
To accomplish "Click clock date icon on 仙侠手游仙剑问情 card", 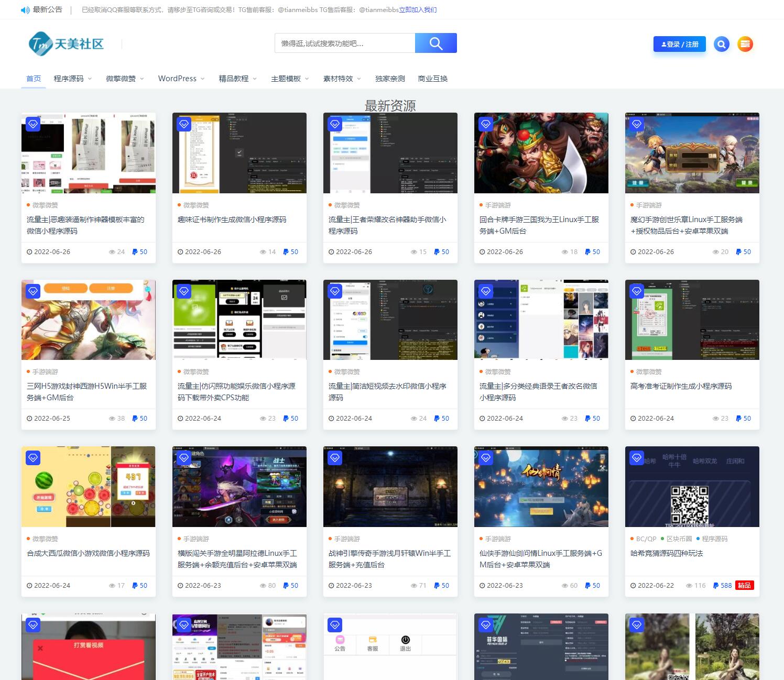I will (482, 586).
